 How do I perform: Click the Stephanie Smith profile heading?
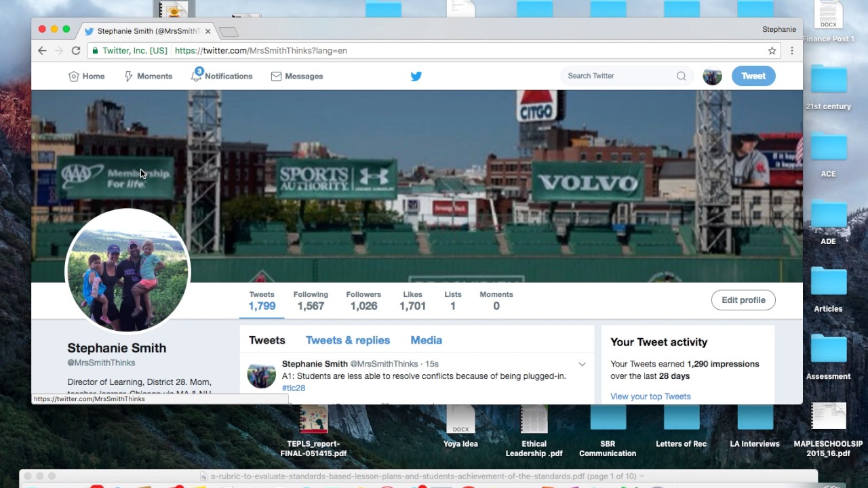click(x=117, y=348)
